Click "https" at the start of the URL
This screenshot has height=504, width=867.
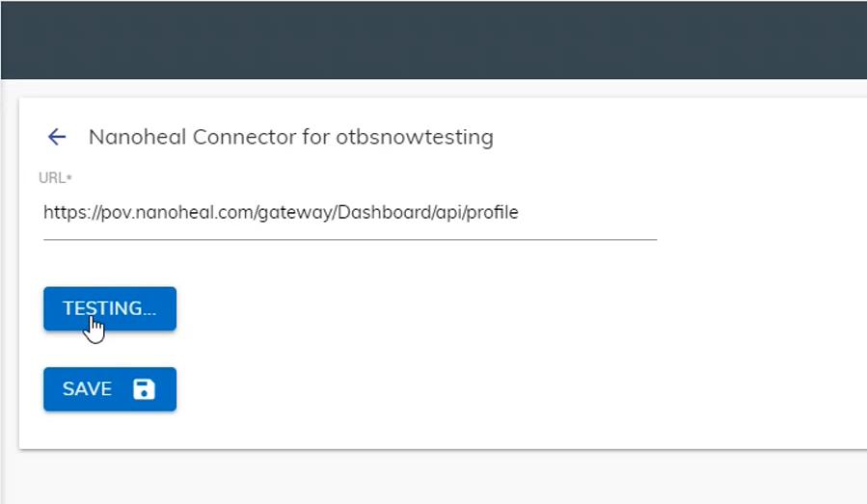coord(60,213)
